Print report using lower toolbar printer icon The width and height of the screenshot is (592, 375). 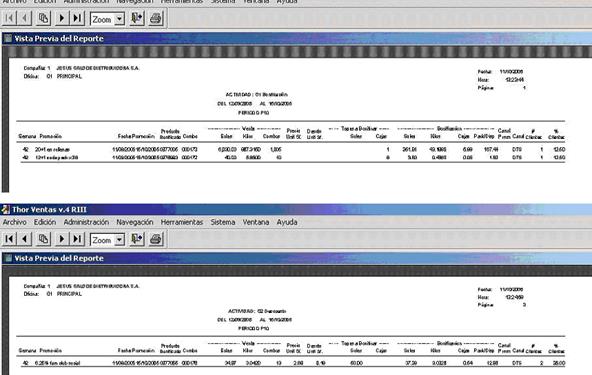coord(156,239)
